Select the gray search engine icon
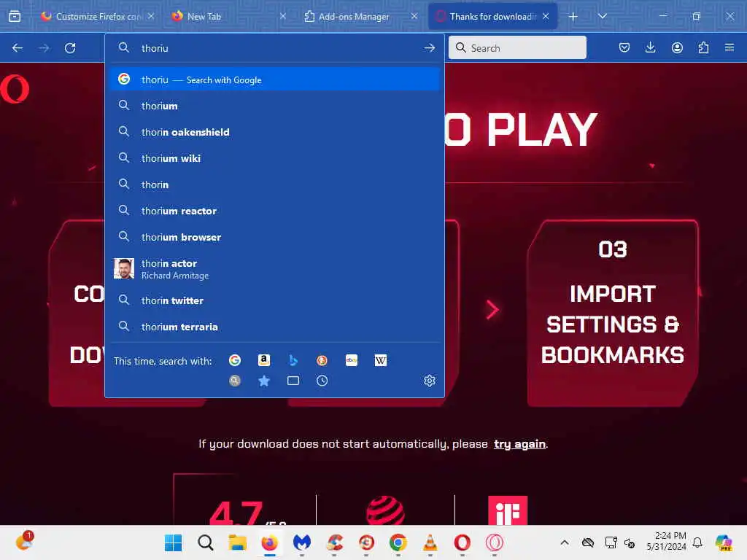747x560 pixels. 234,381
